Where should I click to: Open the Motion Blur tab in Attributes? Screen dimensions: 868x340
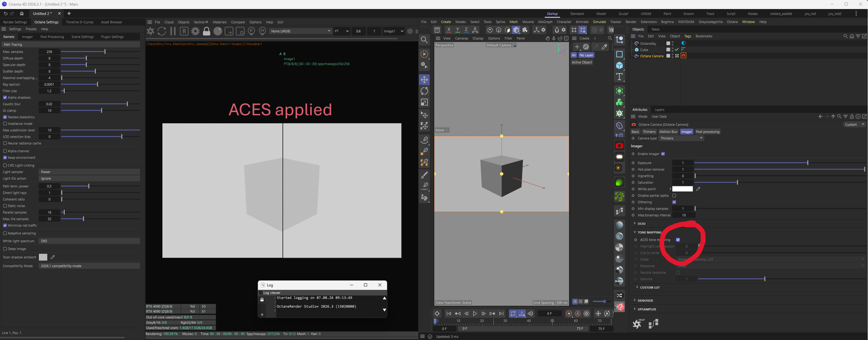tap(668, 132)
